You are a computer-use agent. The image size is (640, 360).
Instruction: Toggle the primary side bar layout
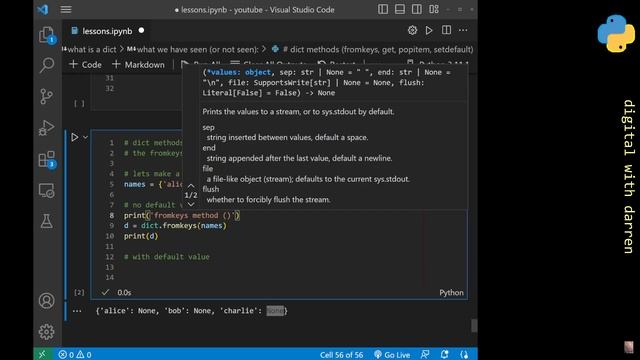pos(383,9)
